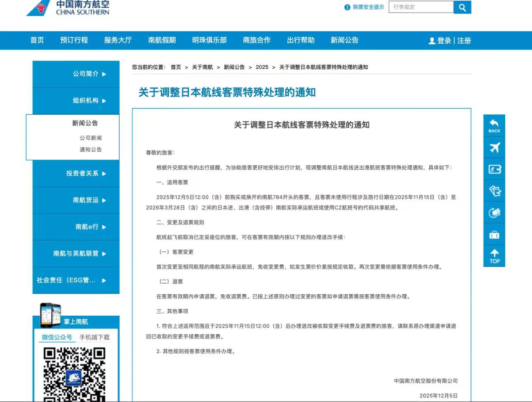Click the 登录 login link
This screenshot has height=402, width=532.
tap(444, 40)
